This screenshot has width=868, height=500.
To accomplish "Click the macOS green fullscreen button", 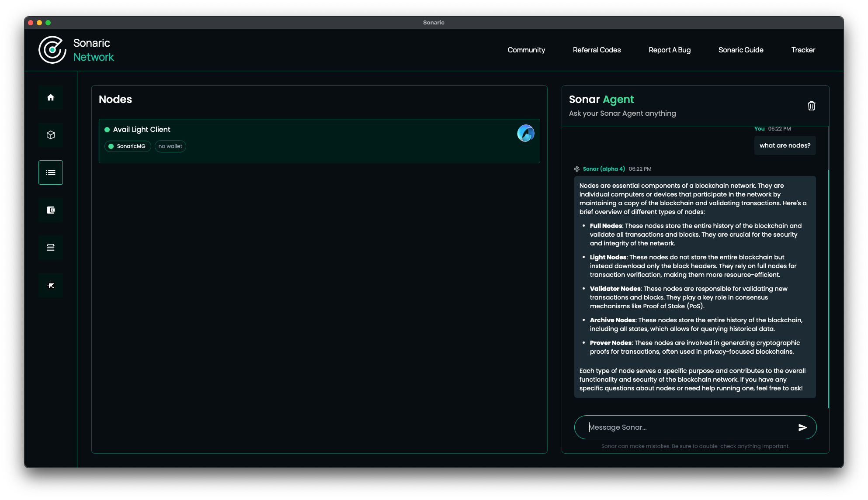I will pyautogui.click(x=48, y=23).
